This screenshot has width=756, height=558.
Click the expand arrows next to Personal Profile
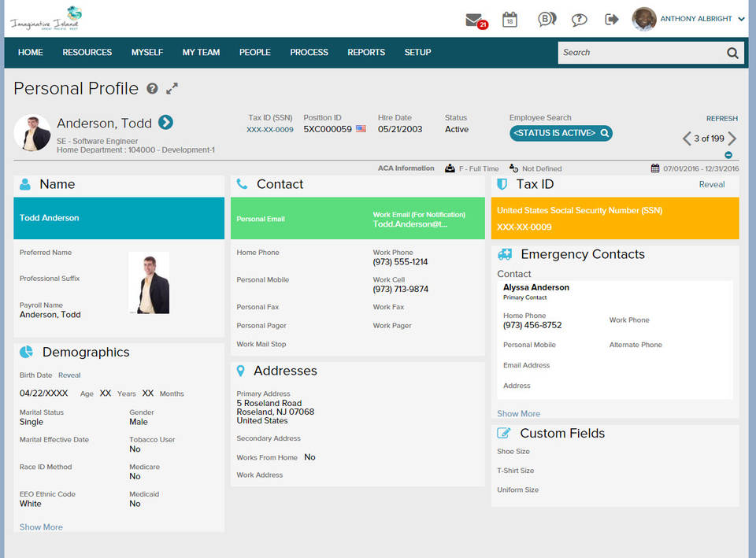click(172, 89)
